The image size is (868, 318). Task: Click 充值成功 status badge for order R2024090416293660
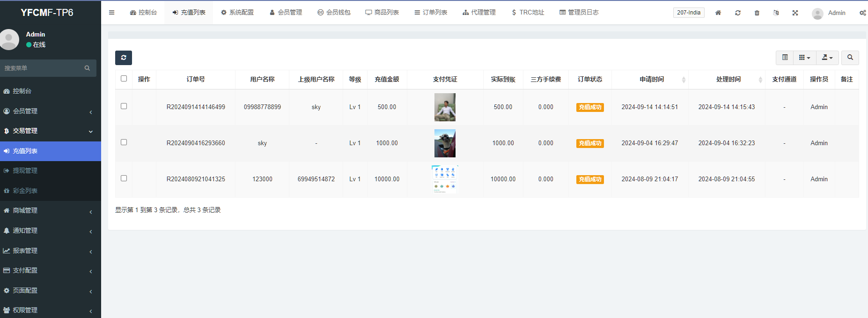(590, 143)
